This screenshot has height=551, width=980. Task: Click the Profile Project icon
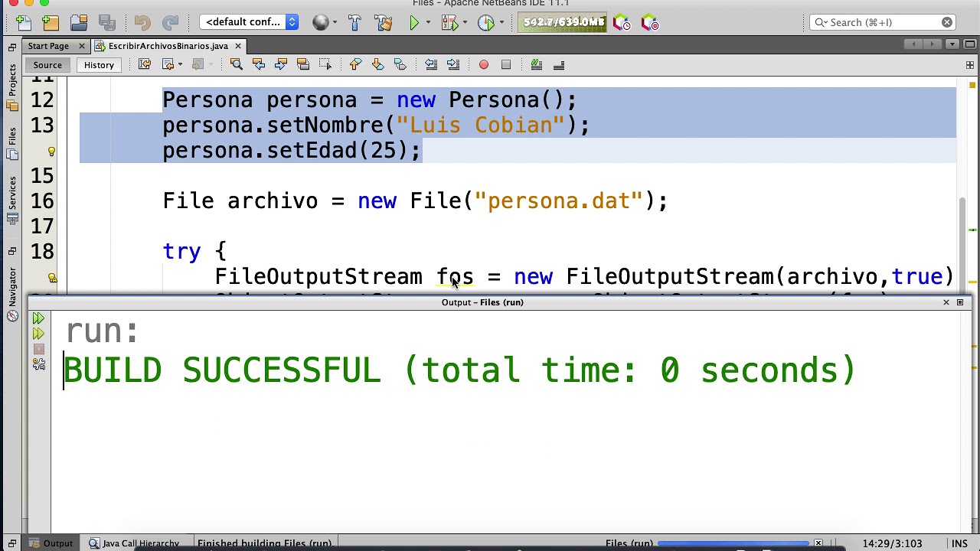485,22
